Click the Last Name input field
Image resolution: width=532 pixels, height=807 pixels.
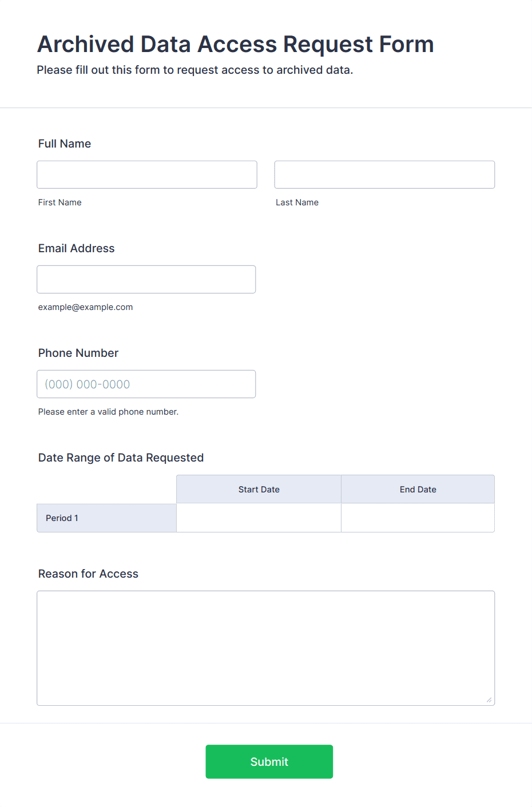point(384,174)
